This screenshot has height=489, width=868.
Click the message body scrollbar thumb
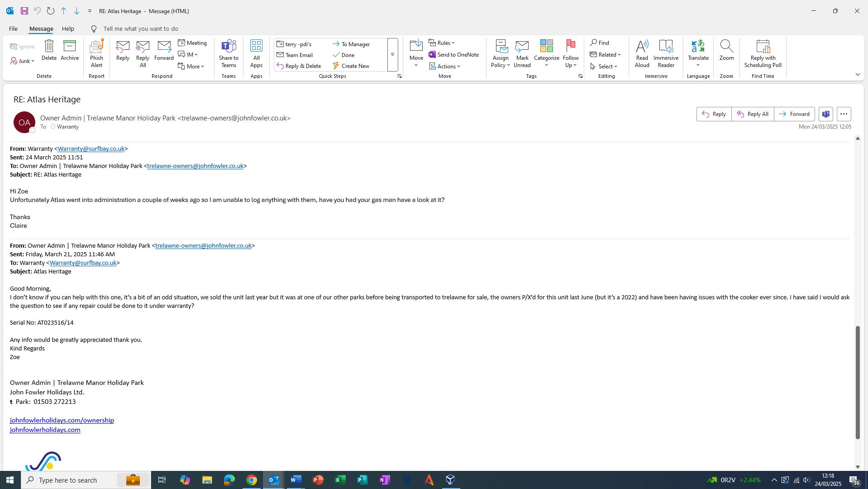click(857, 382)
